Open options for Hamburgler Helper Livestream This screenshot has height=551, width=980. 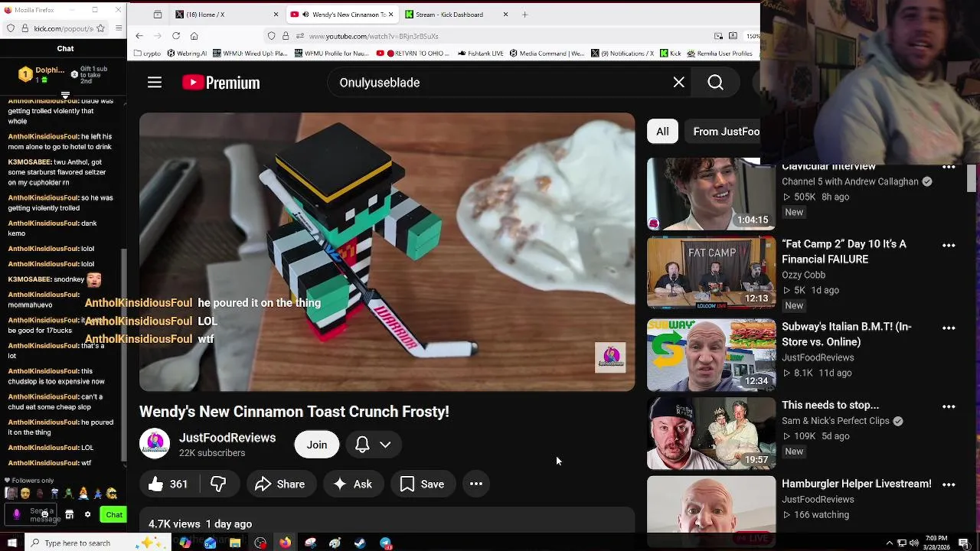coord(949,485)
